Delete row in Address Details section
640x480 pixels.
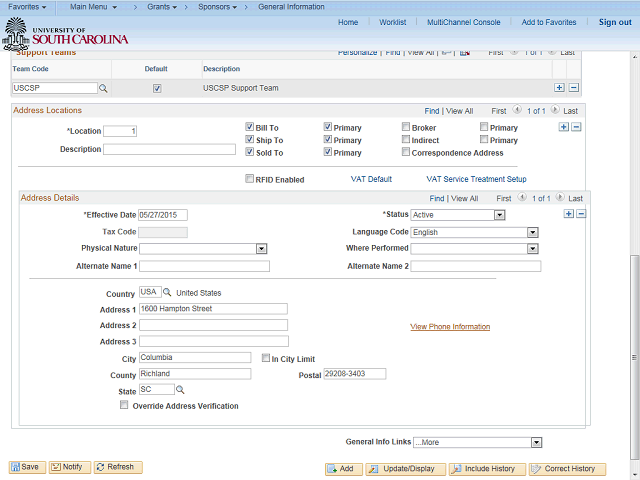(581, 214)
